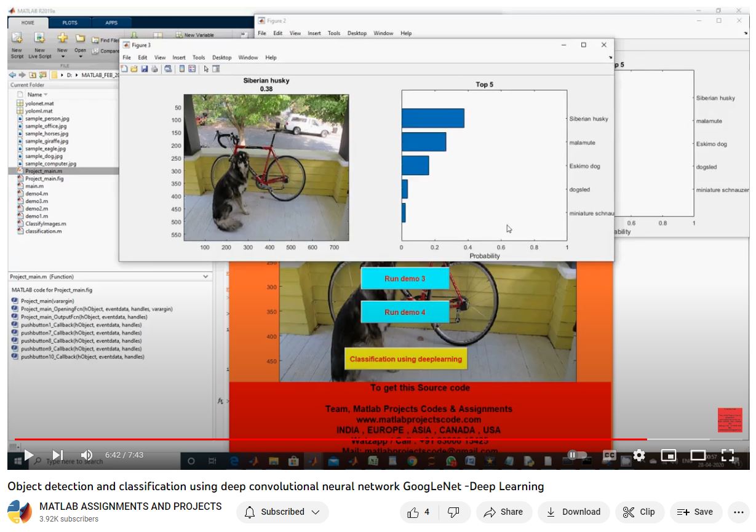Share the video
This screenshot has height=532, width=756.
(503, 512)
